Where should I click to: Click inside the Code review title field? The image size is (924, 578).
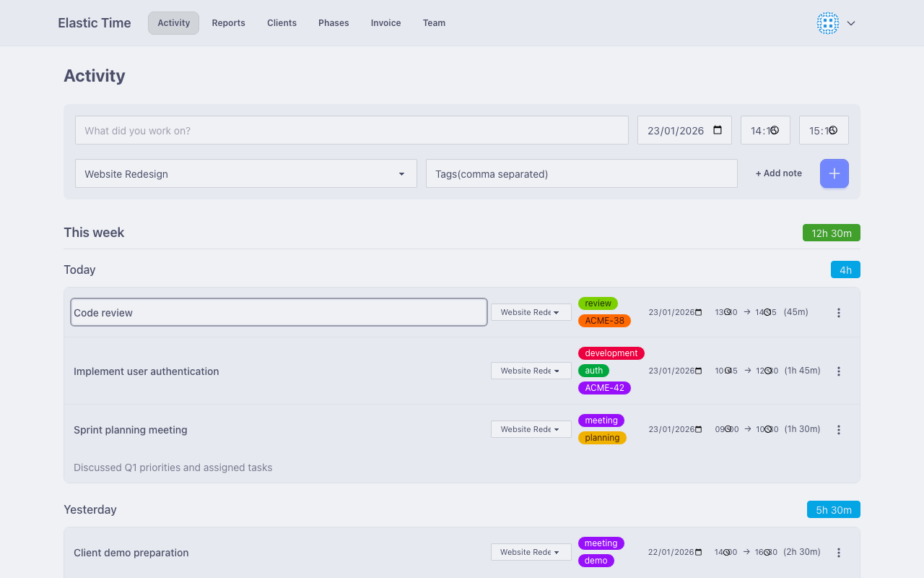pyautogui.click(x=279, y=312)
